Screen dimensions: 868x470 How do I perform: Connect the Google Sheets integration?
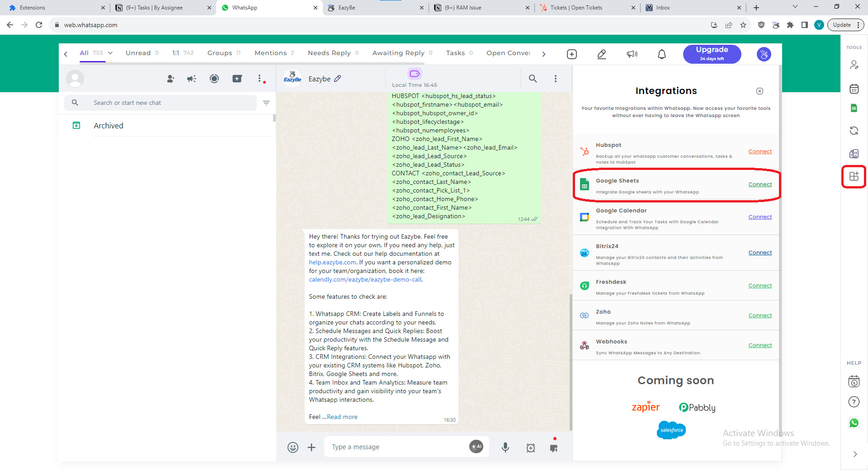click(x=759, y=184)
